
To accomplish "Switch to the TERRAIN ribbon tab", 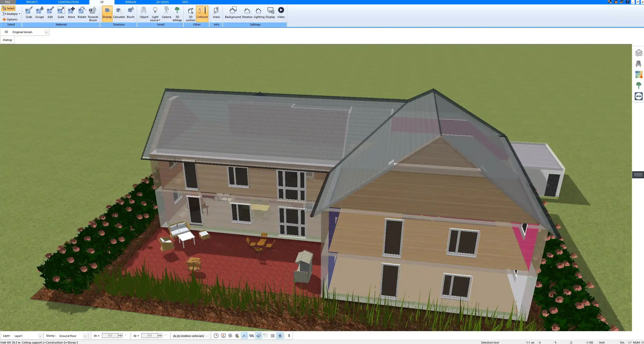I will 130,2.
